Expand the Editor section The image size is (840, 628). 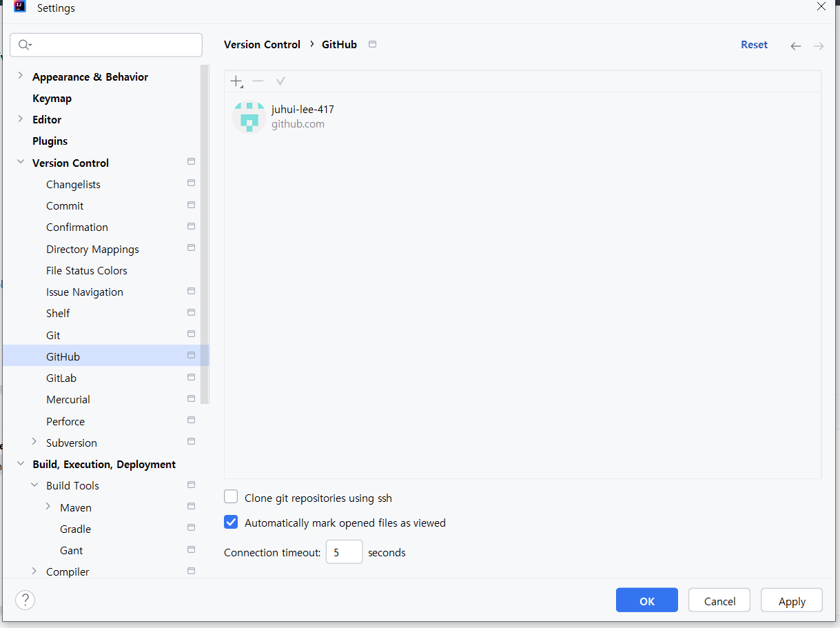click(x=20, y=119)
